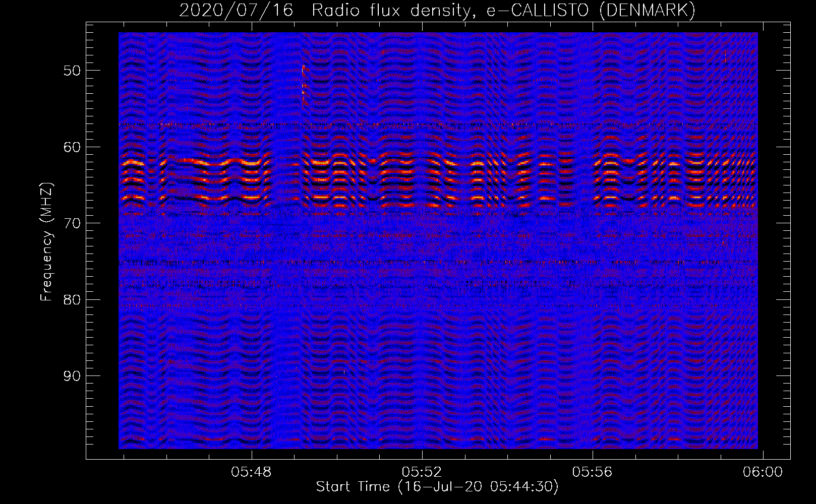816x504 pixels.
Task: Click the 70 frequency tick label
Action: point(72,223)
